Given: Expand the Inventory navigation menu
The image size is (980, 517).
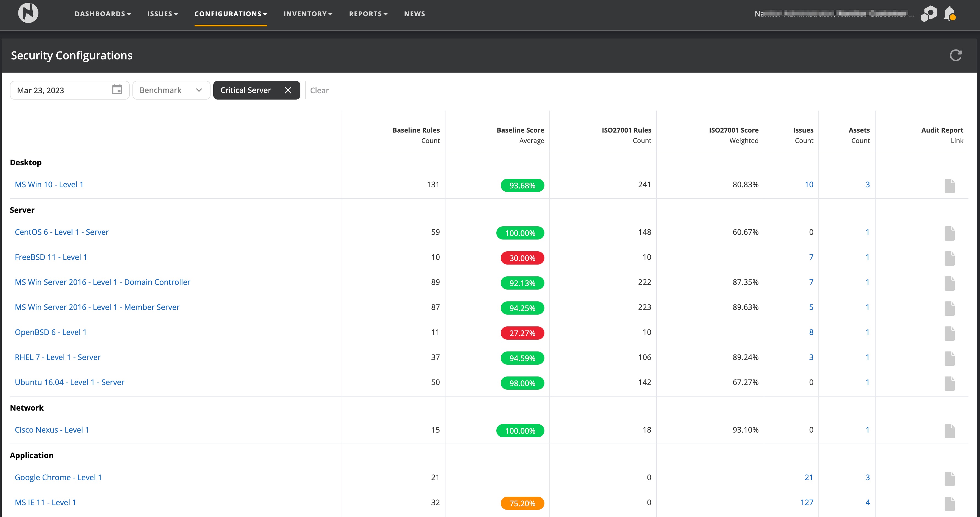Looking at the screenshot, I should [308, 14].
